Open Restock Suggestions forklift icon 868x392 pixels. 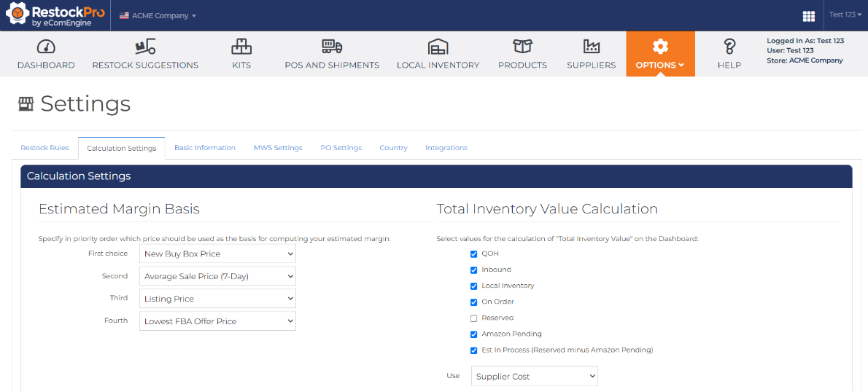pyautogui.click(x=145, y=47)
